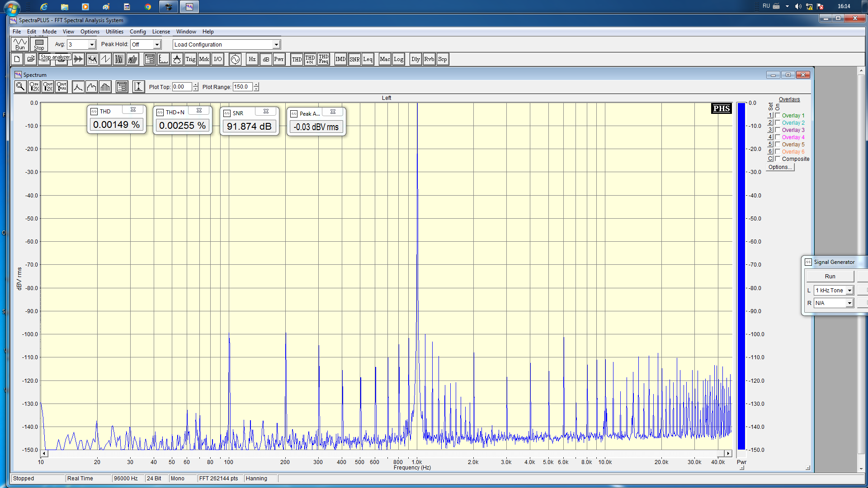Click the Stop analyzer button
The height and width of the screenshot is (488, 868).
point(39,44)
